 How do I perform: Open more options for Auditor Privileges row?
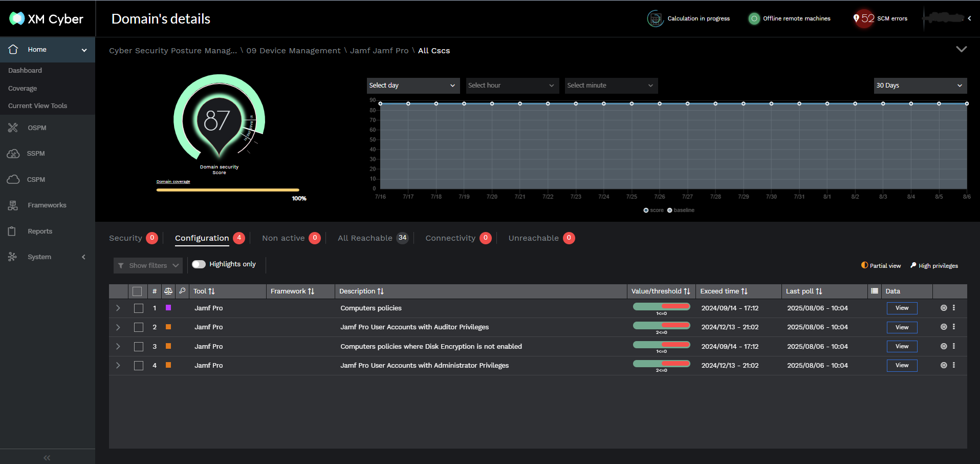click(954, 327)
